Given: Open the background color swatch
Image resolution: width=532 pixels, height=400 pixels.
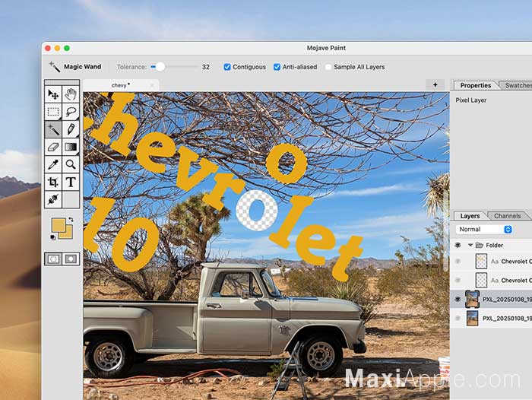Looking at the screenshot, I should coord(68,234).
